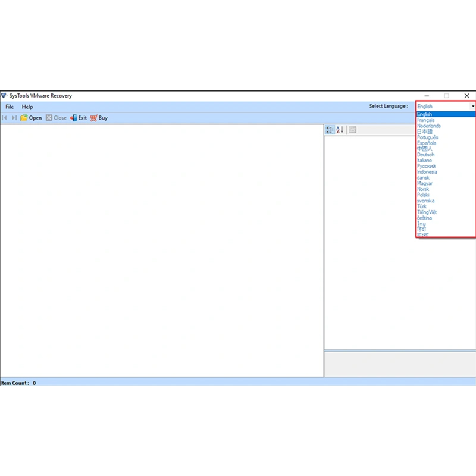Select the Hindi हिंदी entry in the list
Screen dimensions: 476x476
[445, 229]
